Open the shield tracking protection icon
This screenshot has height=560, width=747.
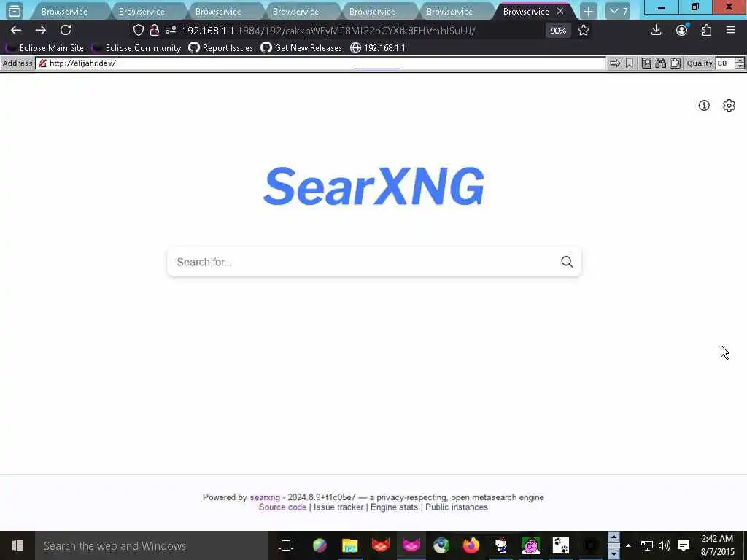[138, 31]
